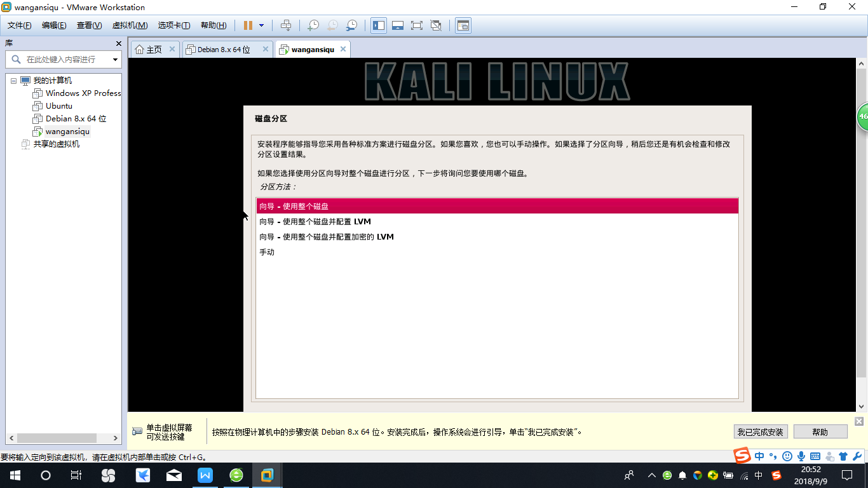Toggle the library sidebar view icon
This screenshot has width=868, height=488.
point(379,25)
